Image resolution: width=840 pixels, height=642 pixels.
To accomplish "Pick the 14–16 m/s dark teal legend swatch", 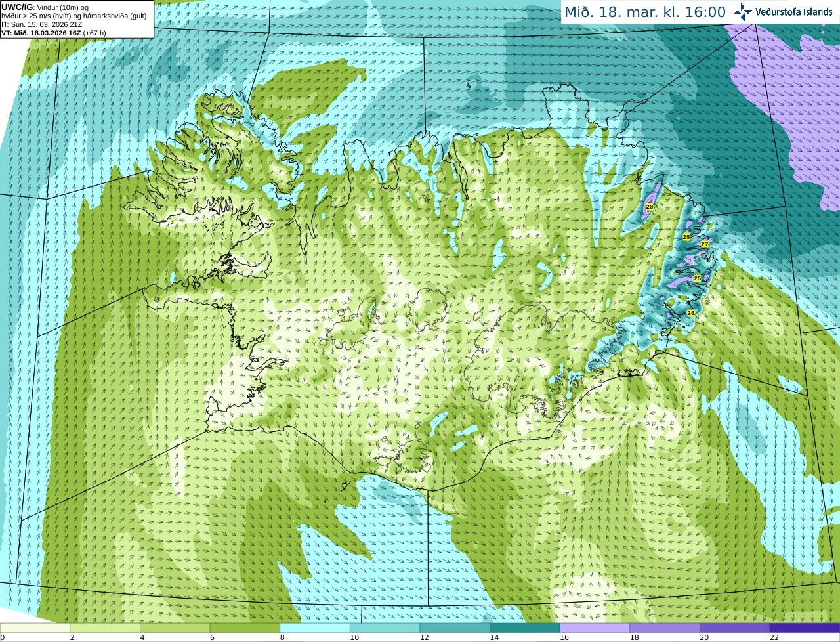I will tap(525, 628).
